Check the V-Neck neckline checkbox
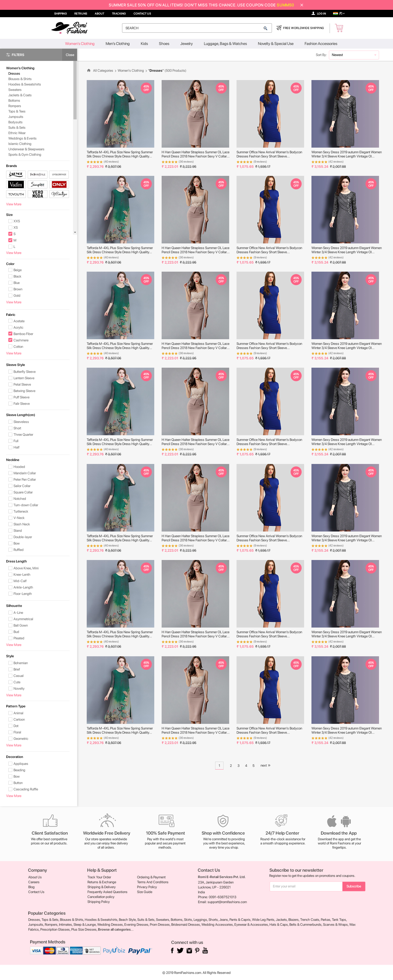The height and width of the screenshot is (980, 393). [x=10, y=518]
